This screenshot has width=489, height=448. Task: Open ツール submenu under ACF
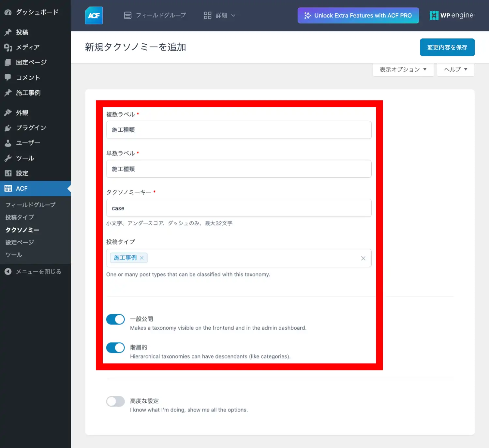click(14, 255)
